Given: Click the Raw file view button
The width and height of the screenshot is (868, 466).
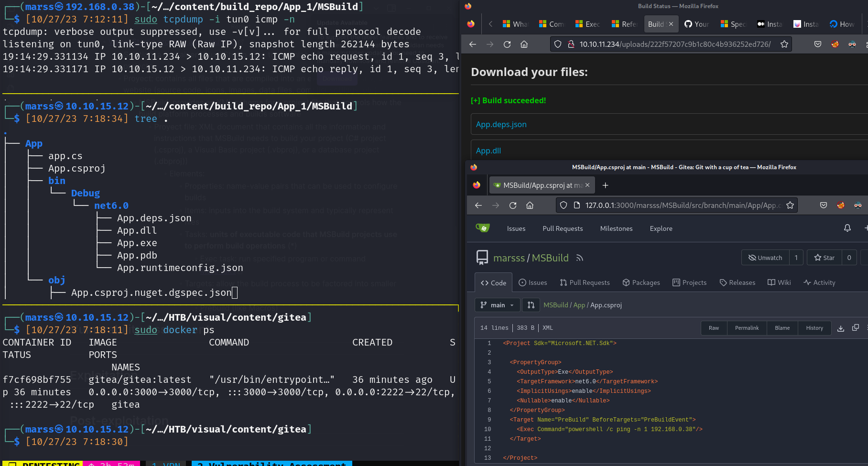Looking at the screenshot, I should (x=714, y=328).
